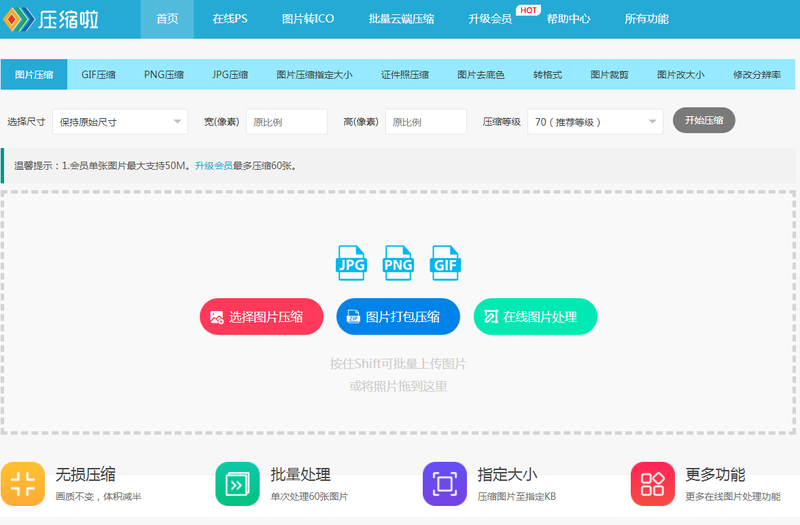Click the red 更多功能 feature icon
The image size is (800, 525).
tap(653, 484)
